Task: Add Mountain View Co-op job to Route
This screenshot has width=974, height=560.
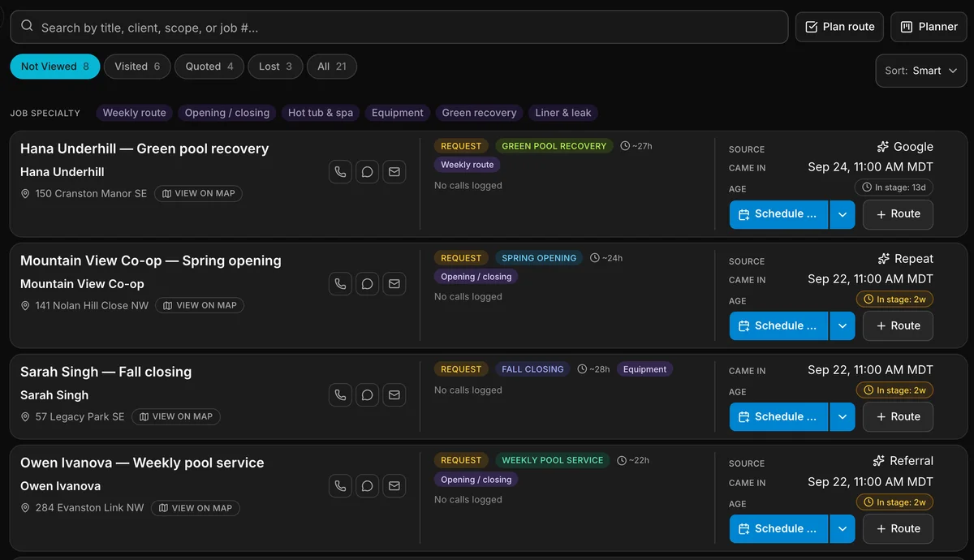Action: point(898,326)
